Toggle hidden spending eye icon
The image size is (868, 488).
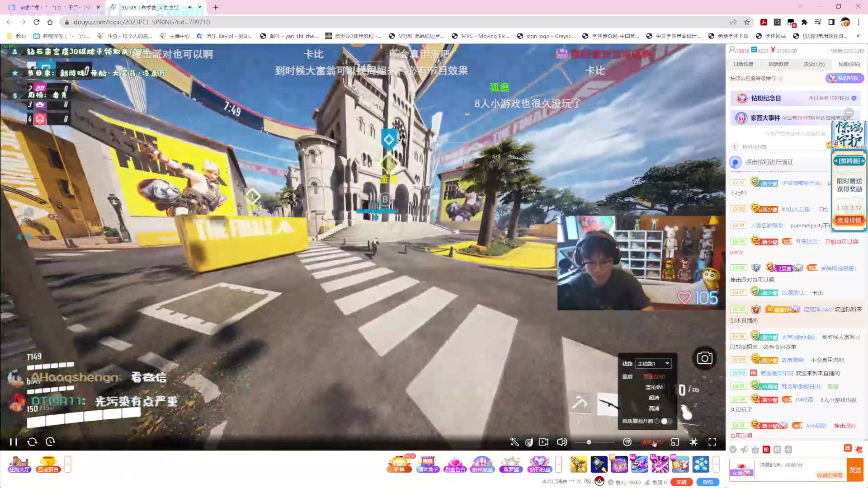coord(587,482)
